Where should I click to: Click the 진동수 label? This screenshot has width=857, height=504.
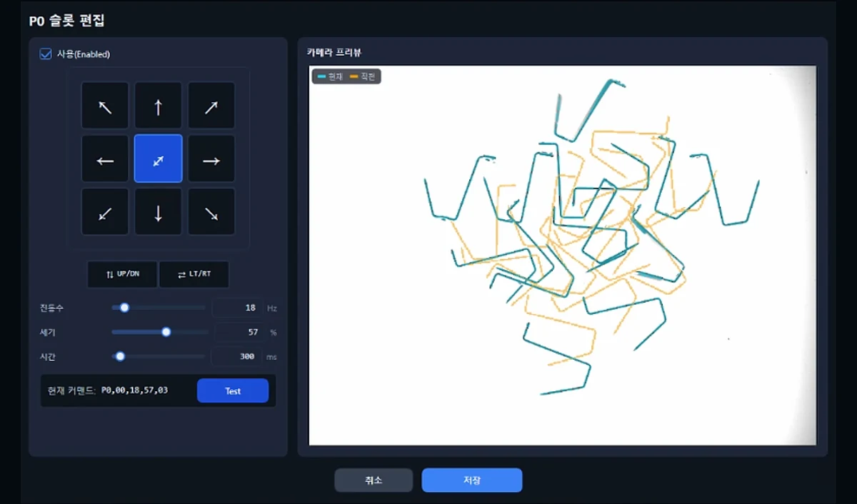click(x=52, y=308)
